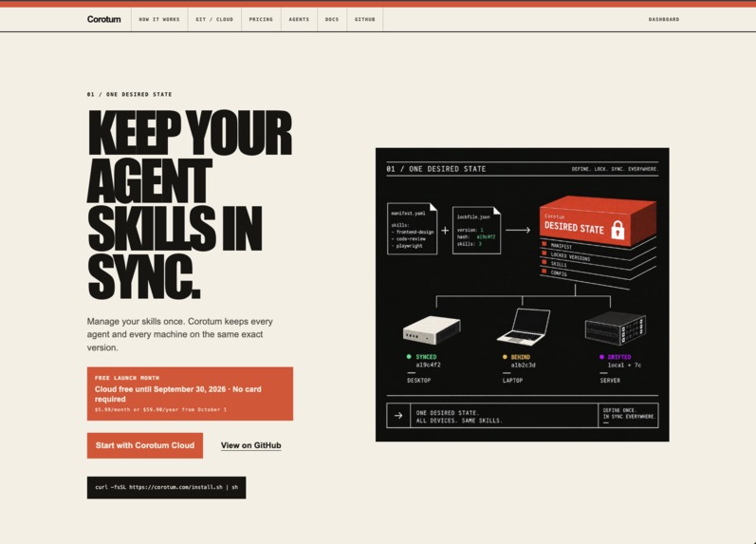Click the arrow icon in diagram footer
Image resolution: width=756 pixels, height=544 pixels.
398,415
